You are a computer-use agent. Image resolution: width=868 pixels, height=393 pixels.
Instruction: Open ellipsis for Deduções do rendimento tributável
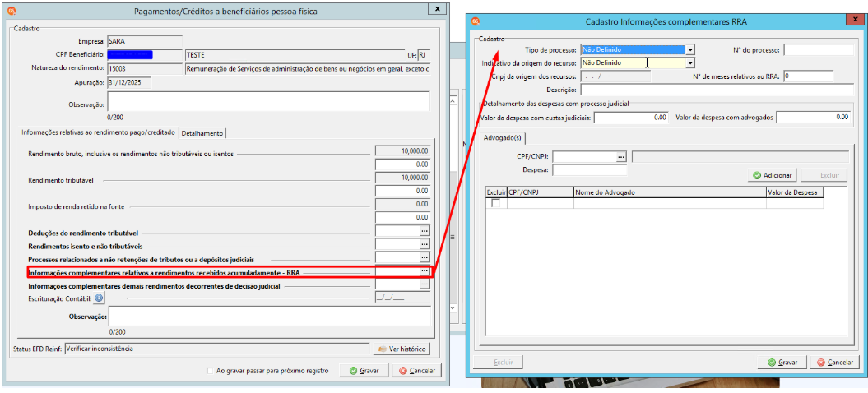[425, 230]
